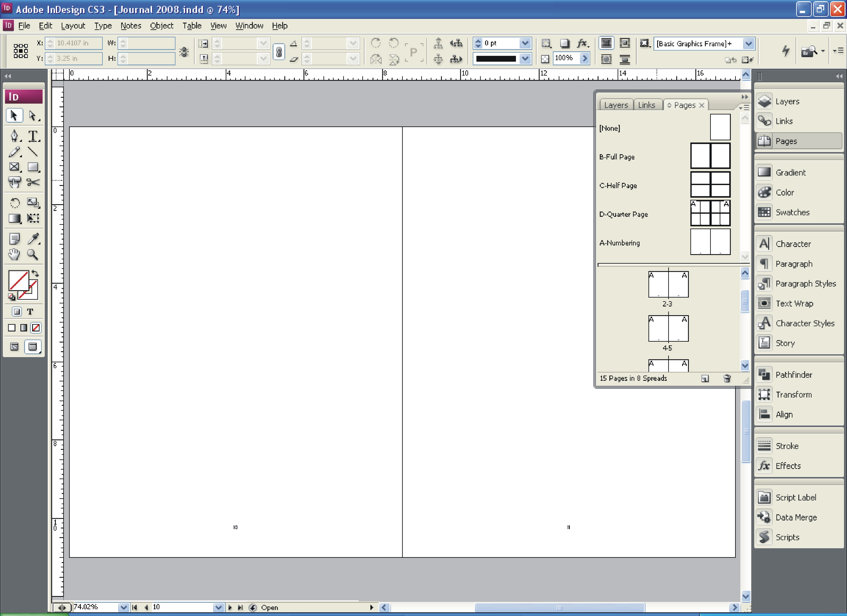Select the Pen tool
The width and height of the screenshot is (847, 616).
point(14,136)
